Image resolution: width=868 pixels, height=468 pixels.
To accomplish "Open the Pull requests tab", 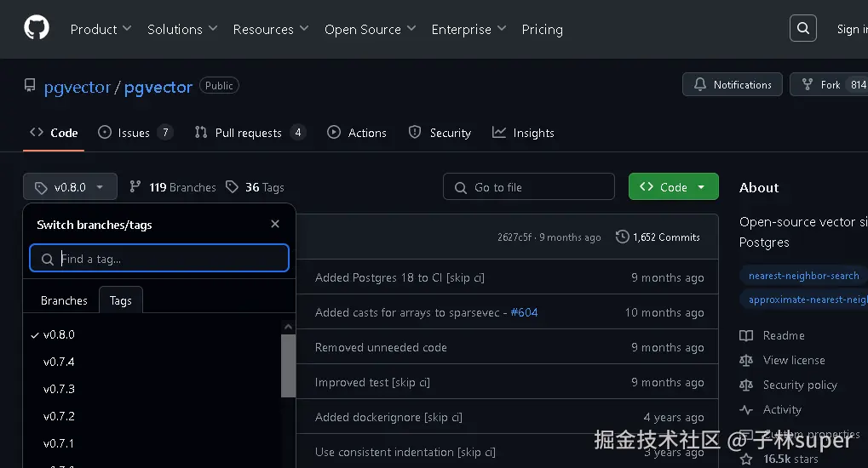I will click(x=250, y=133).
